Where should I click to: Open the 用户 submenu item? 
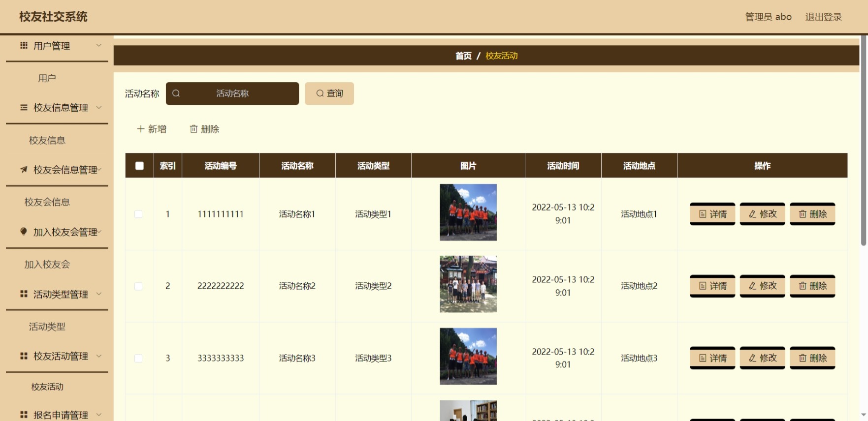[47, 78]
